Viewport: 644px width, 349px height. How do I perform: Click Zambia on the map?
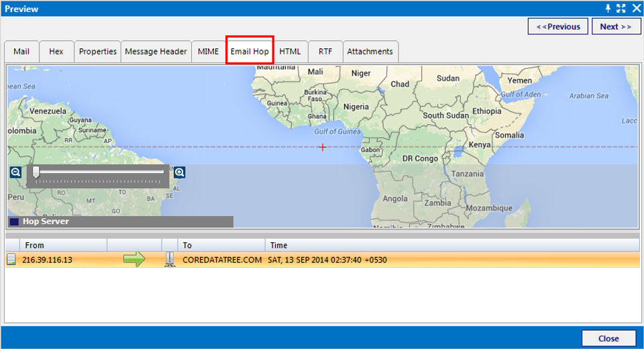pos(437,203)
